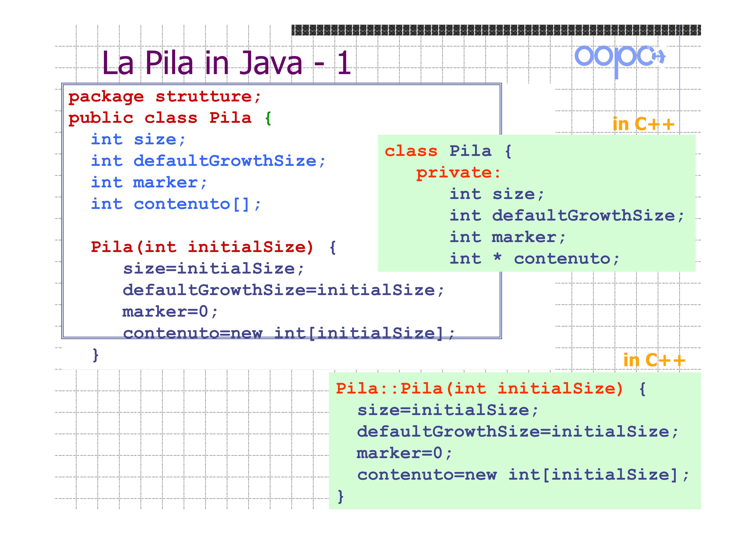Viewport: 756px width, 534px height.
Task: Click the 'class Pila {' C++ line
Action: click(x=448, y=151)
